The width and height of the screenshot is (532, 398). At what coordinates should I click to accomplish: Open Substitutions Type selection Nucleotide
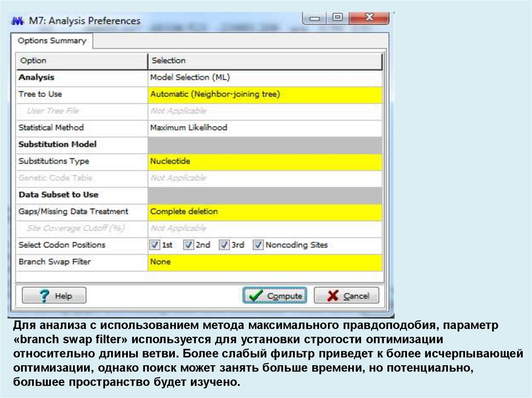click(265, 162)
